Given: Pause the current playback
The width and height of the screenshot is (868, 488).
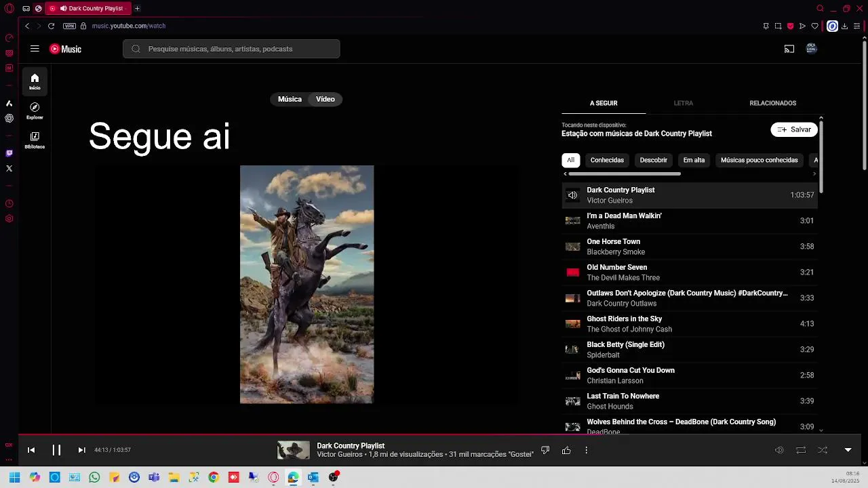Looking at the screenshot, I should 56,450.
